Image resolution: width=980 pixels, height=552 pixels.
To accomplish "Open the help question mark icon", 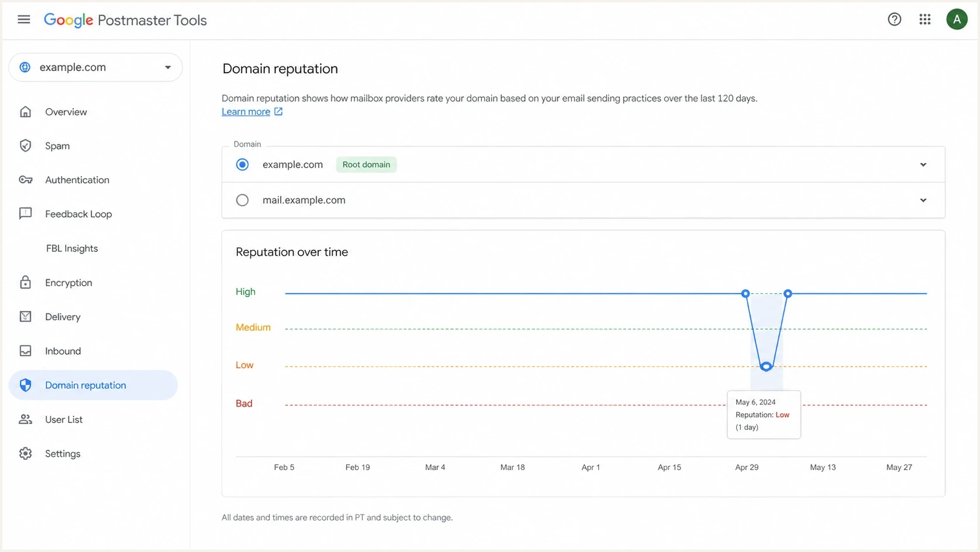I will [894, 19].
